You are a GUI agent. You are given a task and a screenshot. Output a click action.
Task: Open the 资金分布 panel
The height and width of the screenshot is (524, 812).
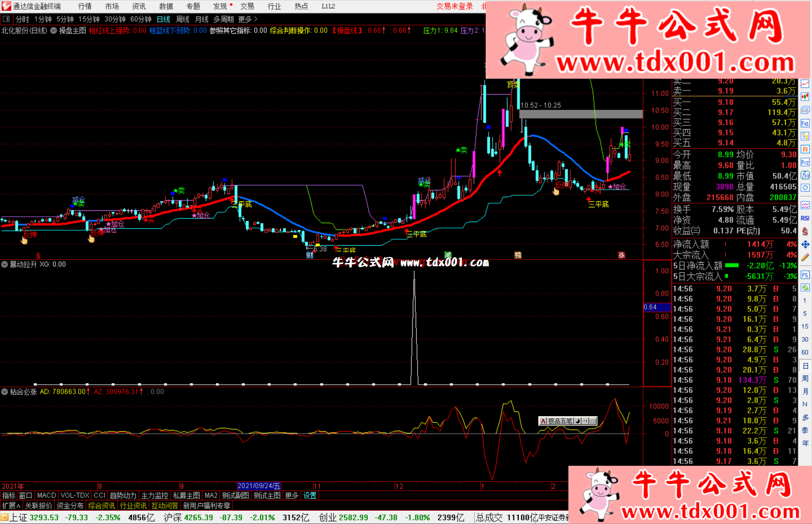pos(70,506)
